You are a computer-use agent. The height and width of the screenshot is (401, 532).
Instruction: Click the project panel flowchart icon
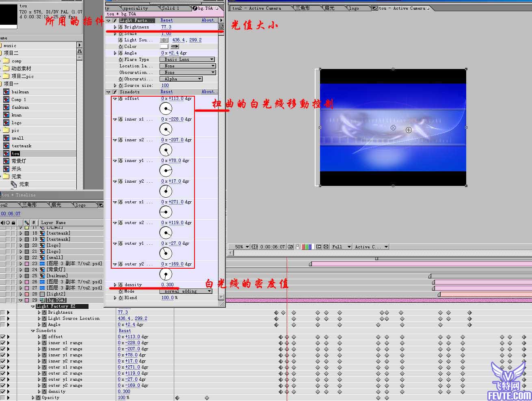point(80,51)
